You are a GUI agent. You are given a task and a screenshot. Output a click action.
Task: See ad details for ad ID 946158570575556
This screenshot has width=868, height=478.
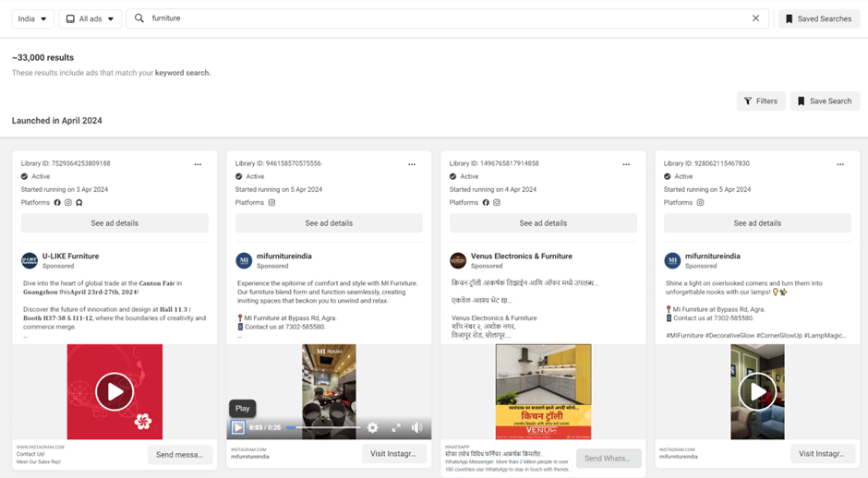329,223
